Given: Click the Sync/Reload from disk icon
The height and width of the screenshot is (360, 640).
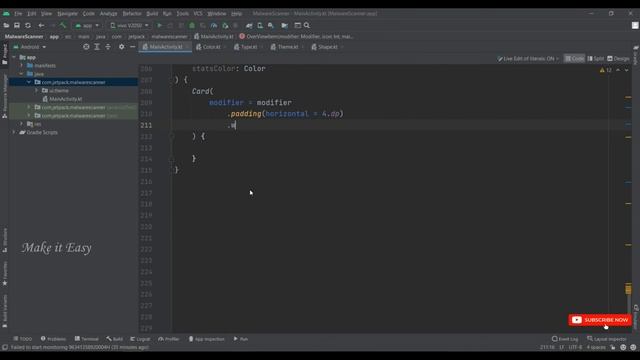Looking at the screenshot, I should click(x=28, y=25).
